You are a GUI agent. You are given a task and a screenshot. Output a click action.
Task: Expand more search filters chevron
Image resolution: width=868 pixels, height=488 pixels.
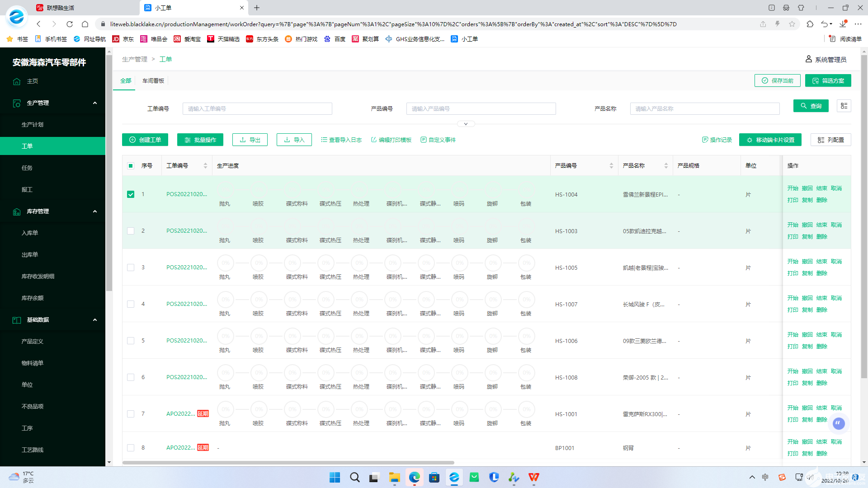pyautogui.click(x=466, y=124)
